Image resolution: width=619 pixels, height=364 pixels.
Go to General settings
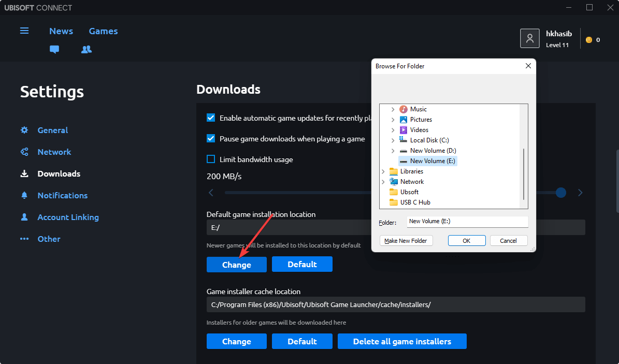pyautogui.click(x=52, y=130)
